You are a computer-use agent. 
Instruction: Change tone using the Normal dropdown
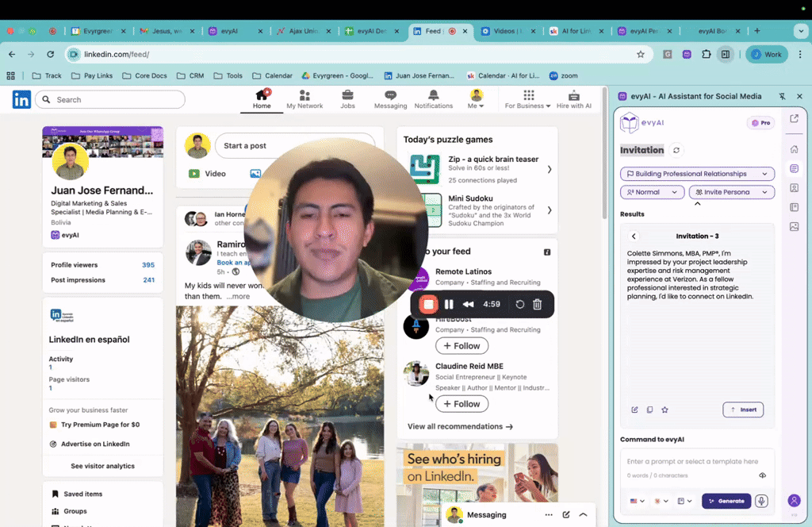[x=652, y=191]
